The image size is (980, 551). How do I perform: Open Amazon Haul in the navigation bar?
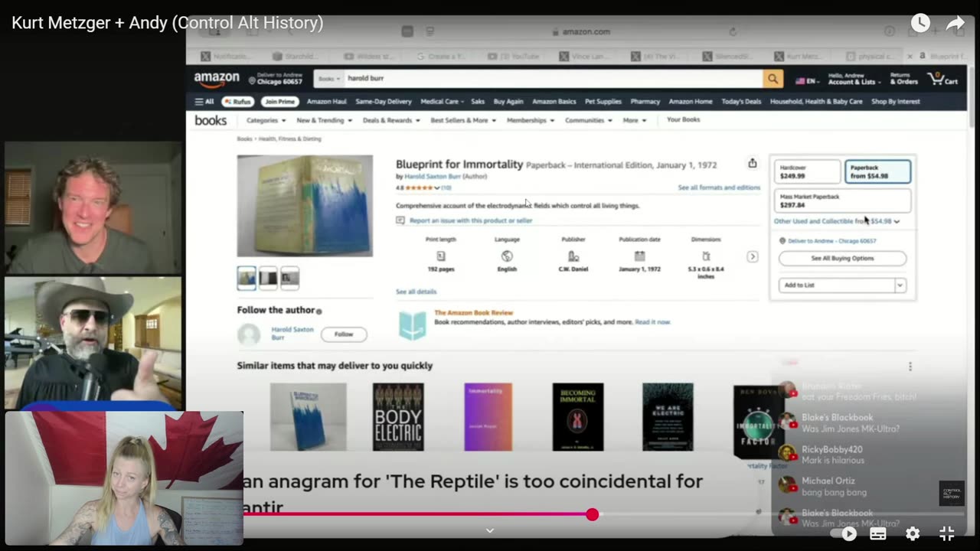tap(327, 101)
